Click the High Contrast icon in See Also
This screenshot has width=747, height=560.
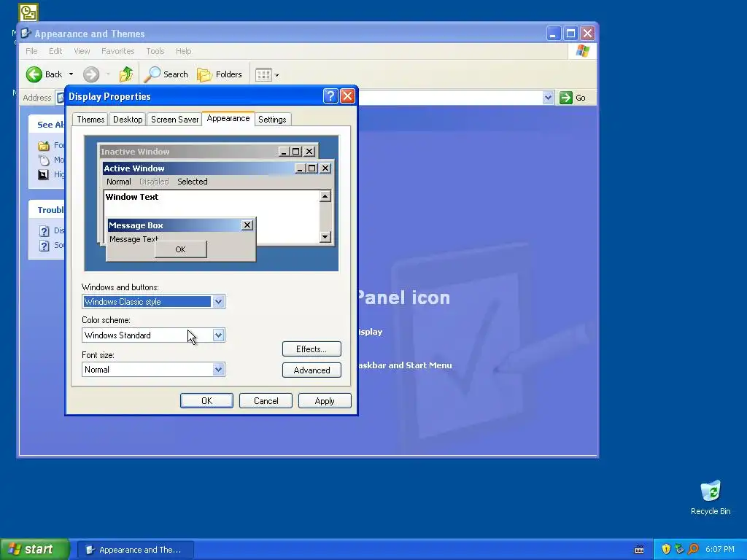(x=43, y=175)
